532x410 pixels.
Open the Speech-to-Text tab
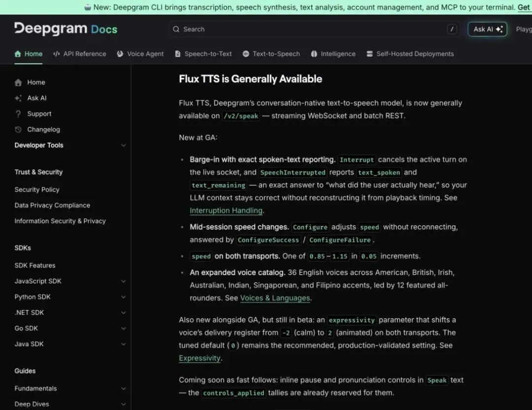coord(203,54)
